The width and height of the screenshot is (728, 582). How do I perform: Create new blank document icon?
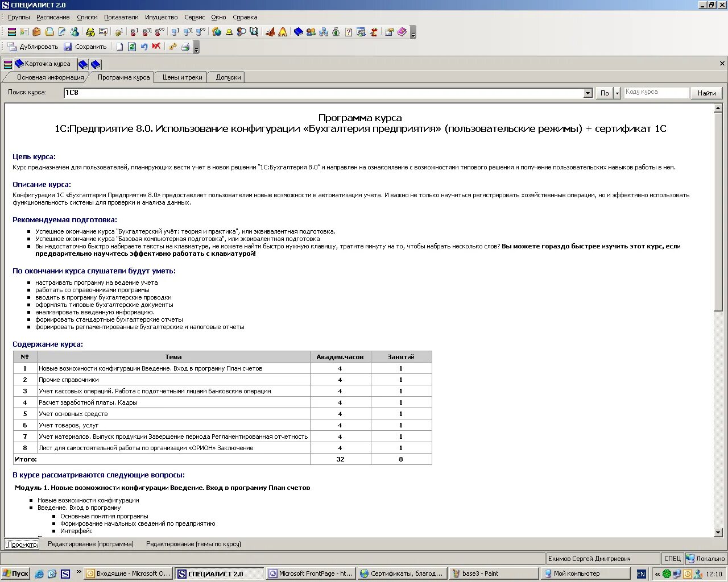pyautogui.click(x=119, y=47)
